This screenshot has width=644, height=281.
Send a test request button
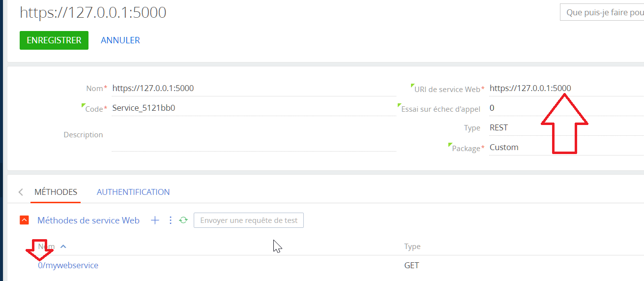249,220
